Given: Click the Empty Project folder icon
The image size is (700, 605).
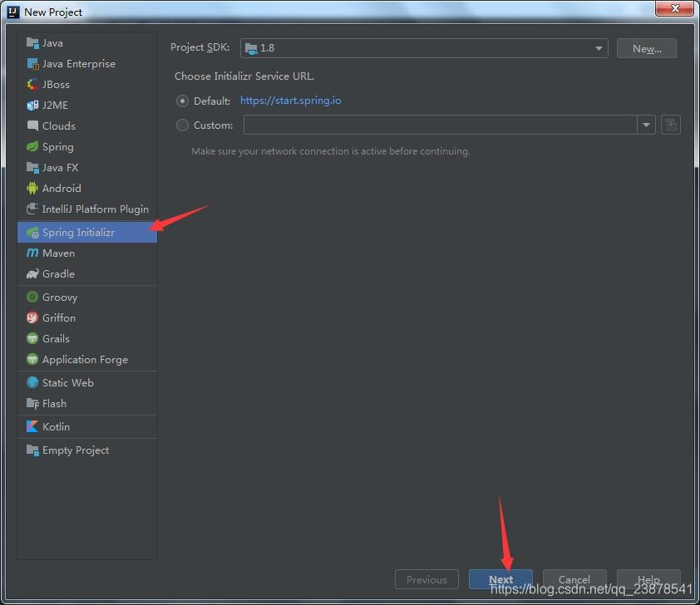Looking at the screenshot, I should [32, 450].
